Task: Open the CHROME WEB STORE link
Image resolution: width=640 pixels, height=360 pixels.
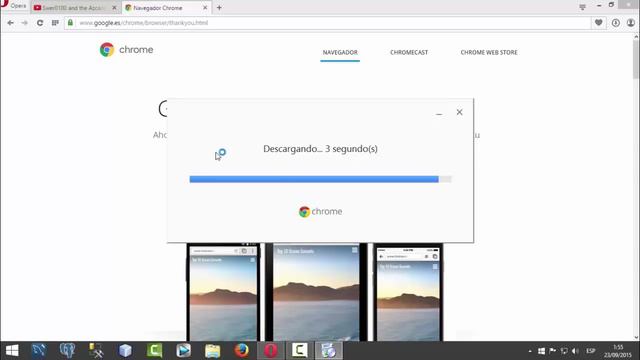Action: [489, 52]
